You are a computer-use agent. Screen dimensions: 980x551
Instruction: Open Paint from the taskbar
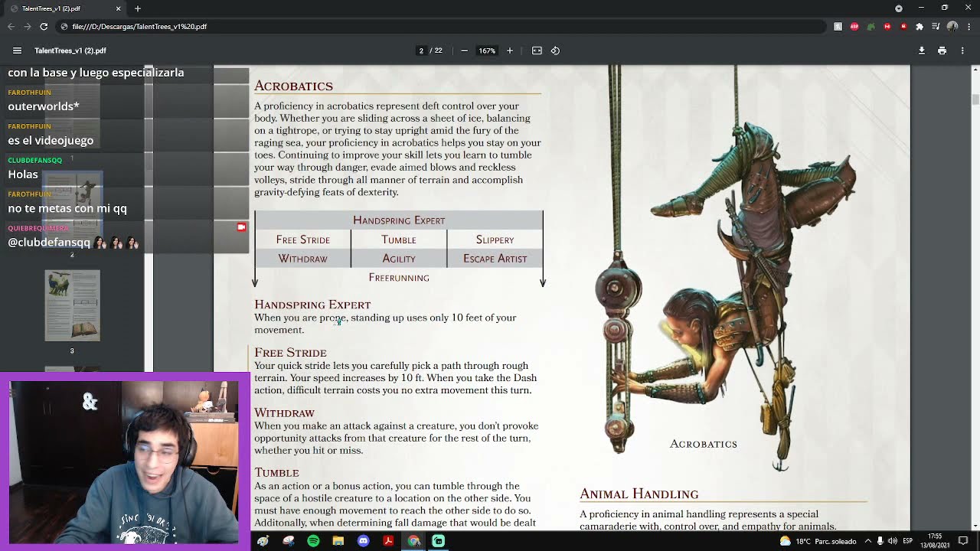tap(263, 541)
